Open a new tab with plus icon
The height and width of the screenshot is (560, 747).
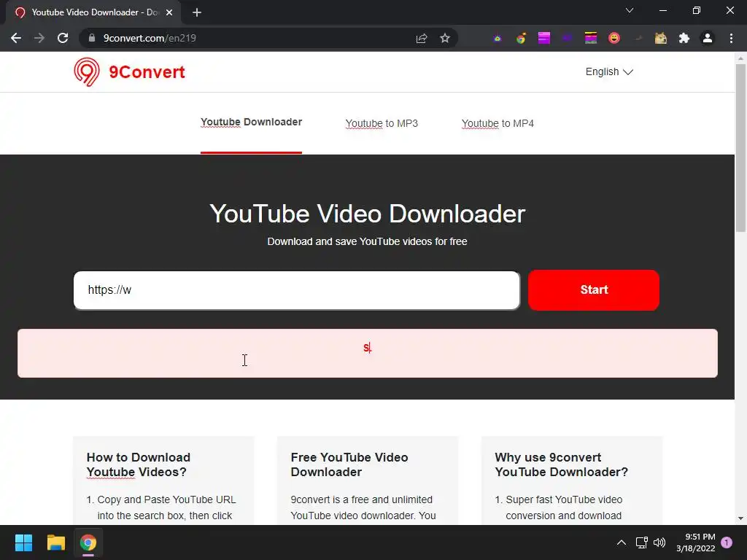[197, 12]
